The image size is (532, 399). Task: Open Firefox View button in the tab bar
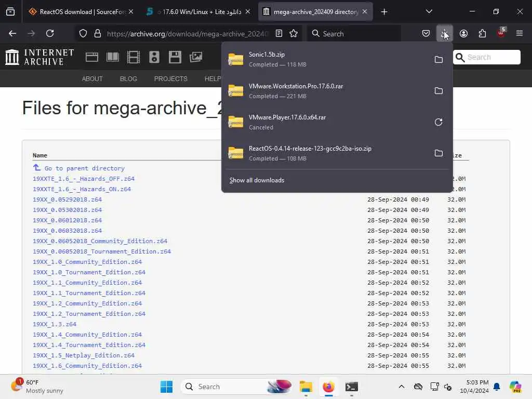10,11
